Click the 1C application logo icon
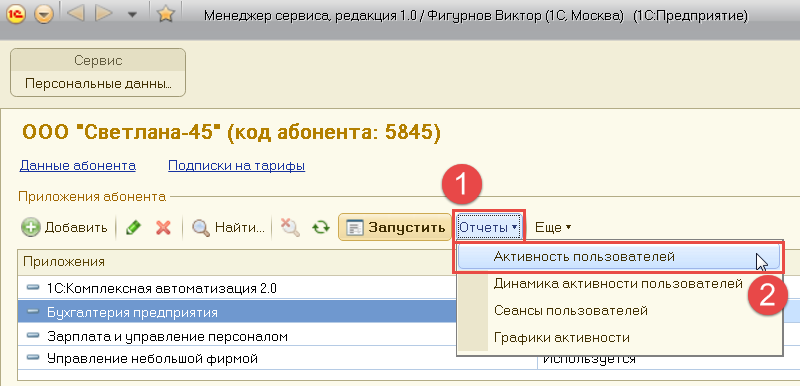 17,14
